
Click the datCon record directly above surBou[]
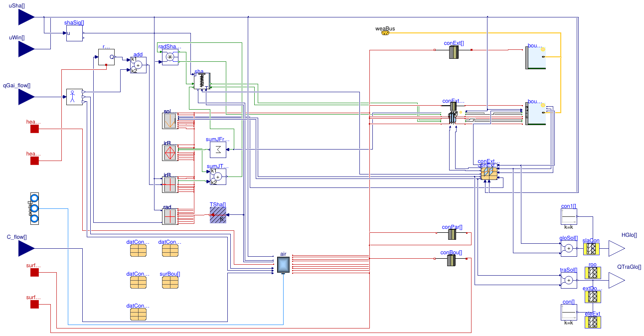pos(170,251)
